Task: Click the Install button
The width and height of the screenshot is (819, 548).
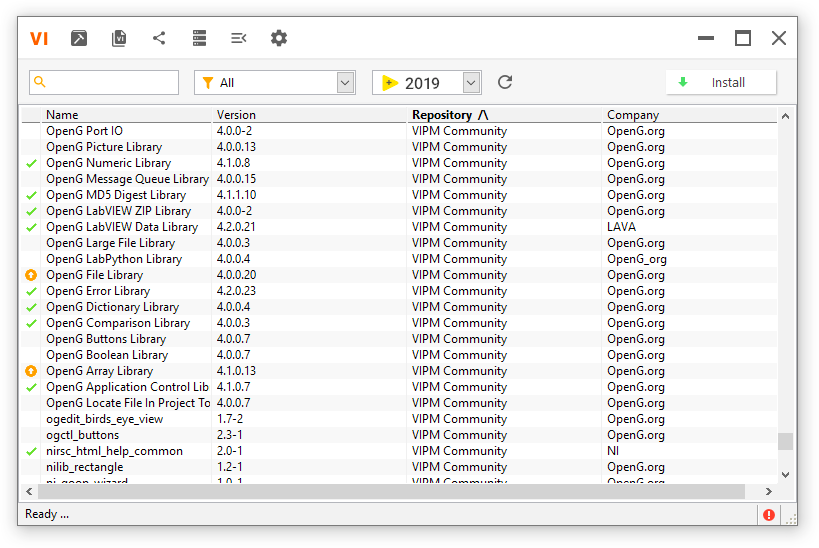Action: coord(721,83)
